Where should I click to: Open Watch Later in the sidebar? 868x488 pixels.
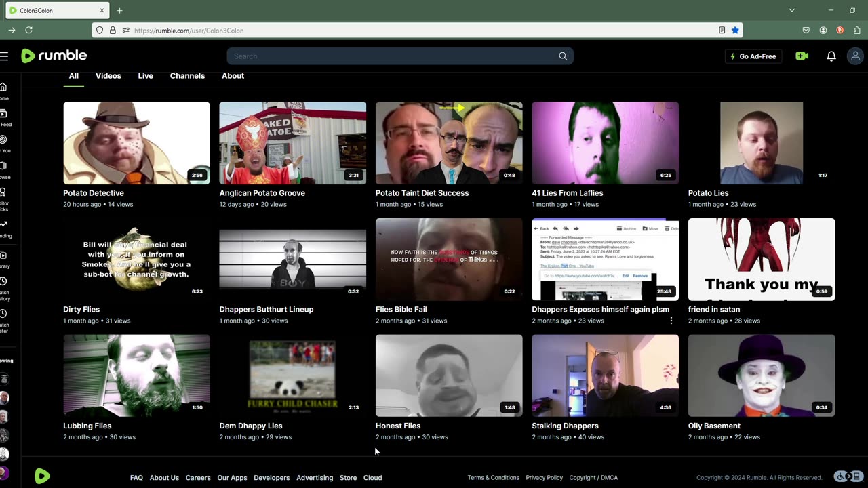4,321
